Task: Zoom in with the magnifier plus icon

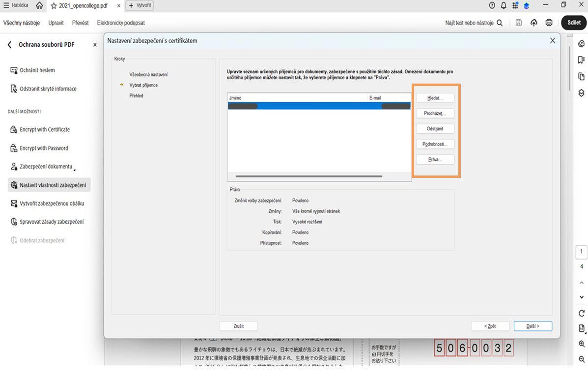Action: point(581,344)
